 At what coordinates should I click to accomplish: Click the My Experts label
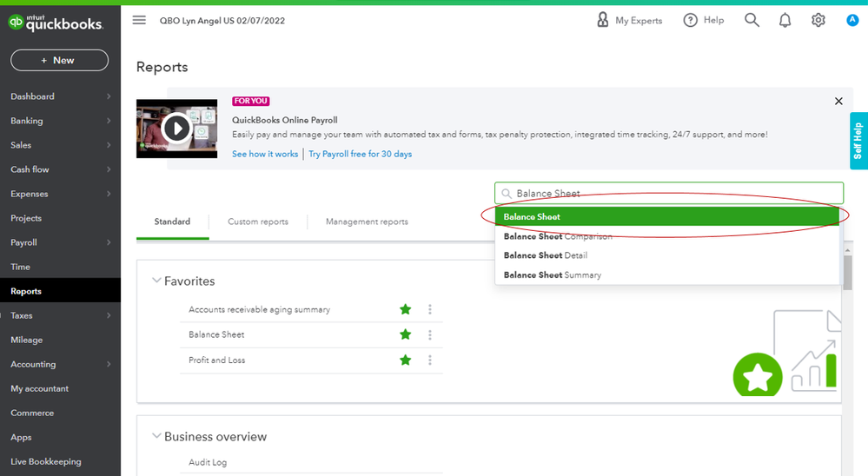[639, 21]
